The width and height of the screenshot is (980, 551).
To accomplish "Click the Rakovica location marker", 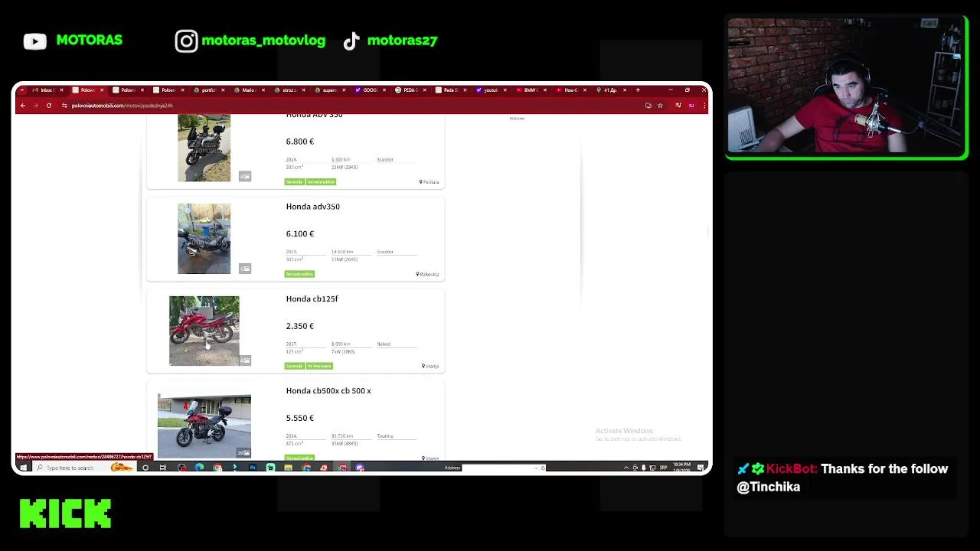I will click(x=427, y=274).
